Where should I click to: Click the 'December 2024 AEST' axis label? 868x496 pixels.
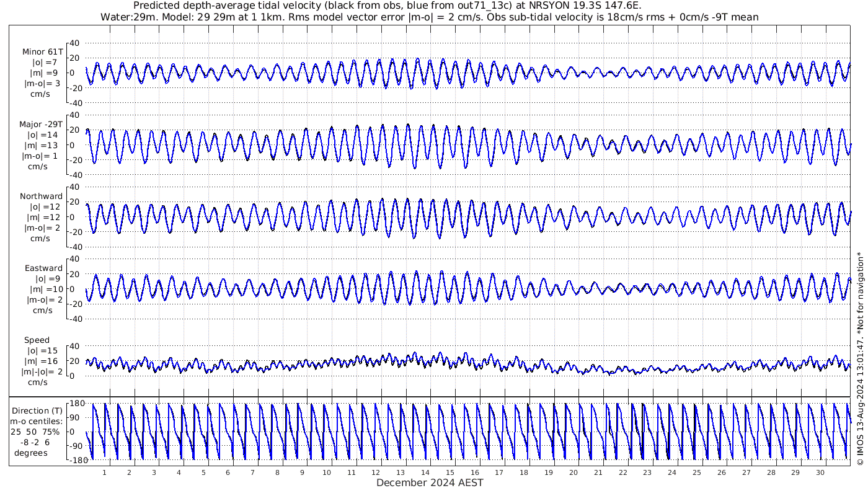point(430,482)
